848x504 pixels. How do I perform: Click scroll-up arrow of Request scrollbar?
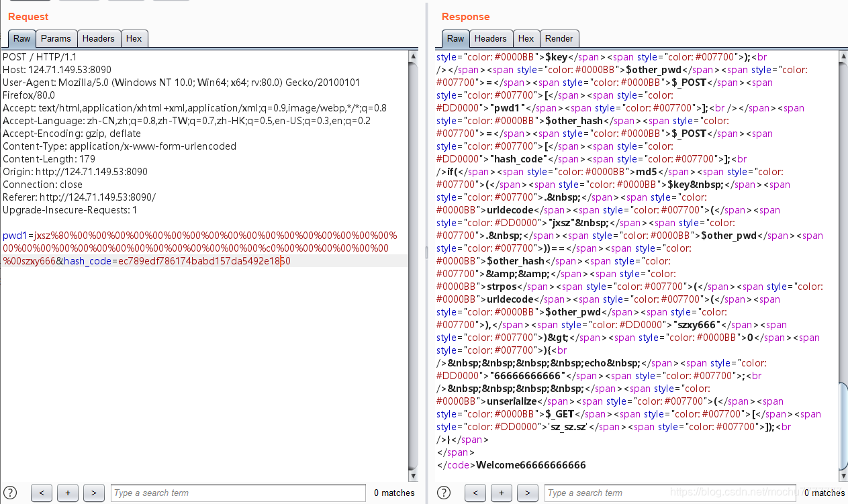coord(414,57)
